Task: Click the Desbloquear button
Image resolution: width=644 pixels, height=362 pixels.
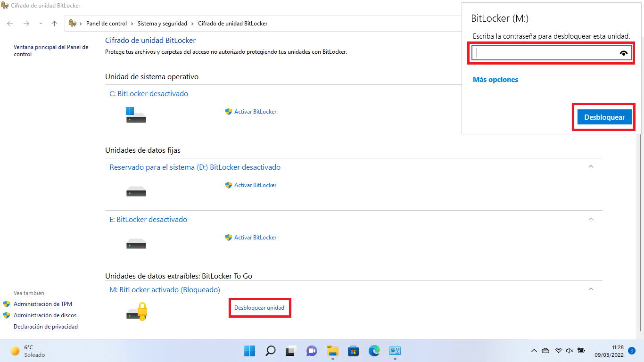Action: [604, 117]
